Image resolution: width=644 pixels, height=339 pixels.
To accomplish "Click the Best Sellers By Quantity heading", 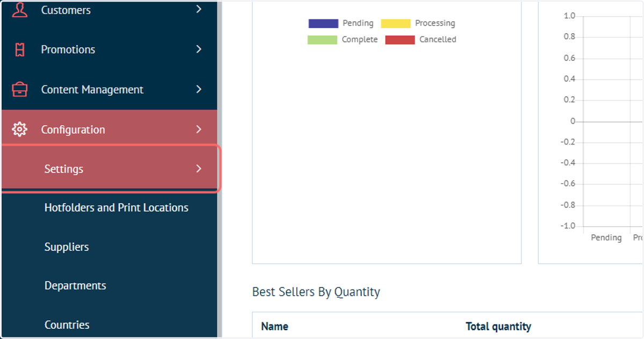I will click(316, 292).
